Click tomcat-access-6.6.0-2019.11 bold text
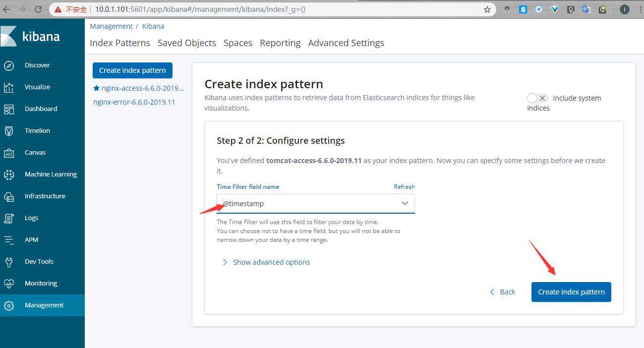Screen dimensions: 644x348 coord(314,161)
